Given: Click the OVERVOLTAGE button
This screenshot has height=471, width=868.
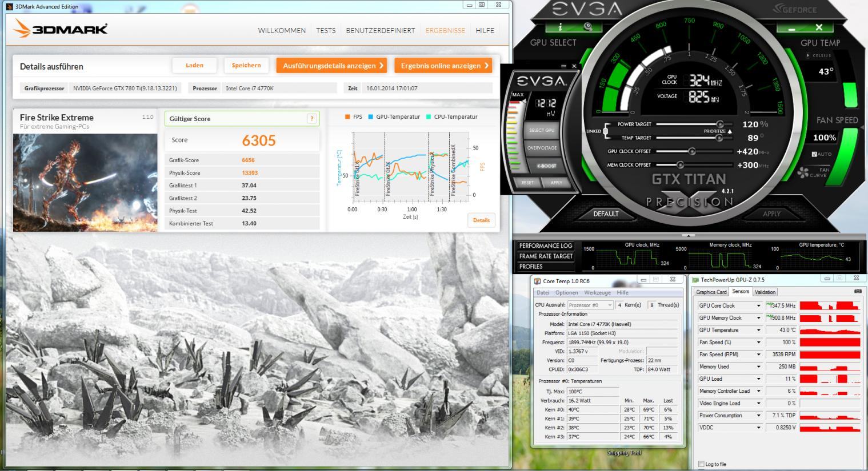Looking at the screenshot, I should [x=542, y=148].
